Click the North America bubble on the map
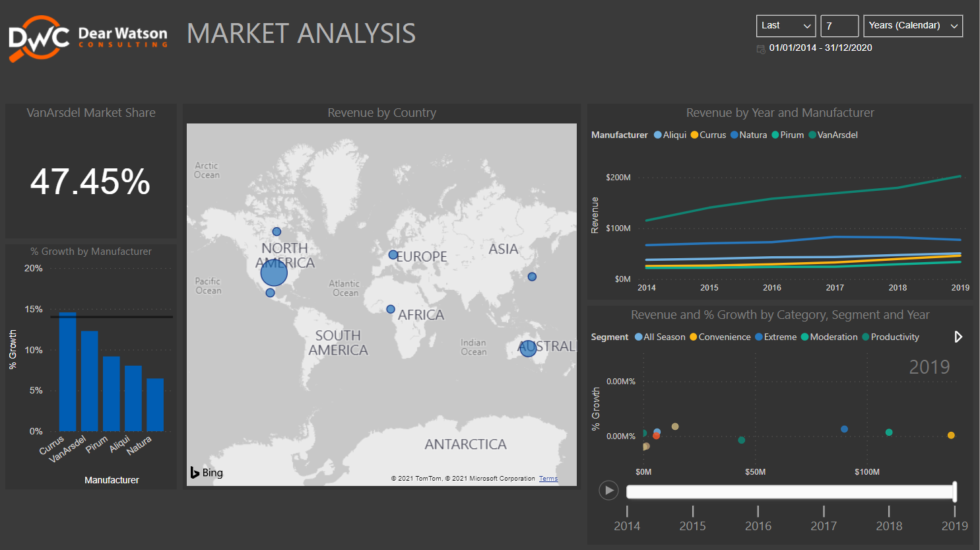This screenshot has width=980, height=550. (274, 271)
